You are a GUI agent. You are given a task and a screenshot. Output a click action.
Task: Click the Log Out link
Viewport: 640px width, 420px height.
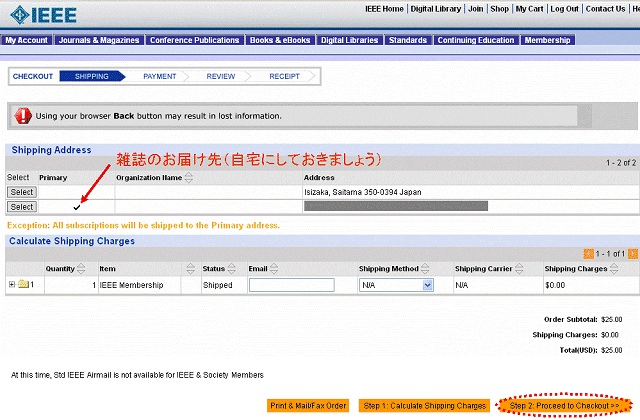click(564, 9)
